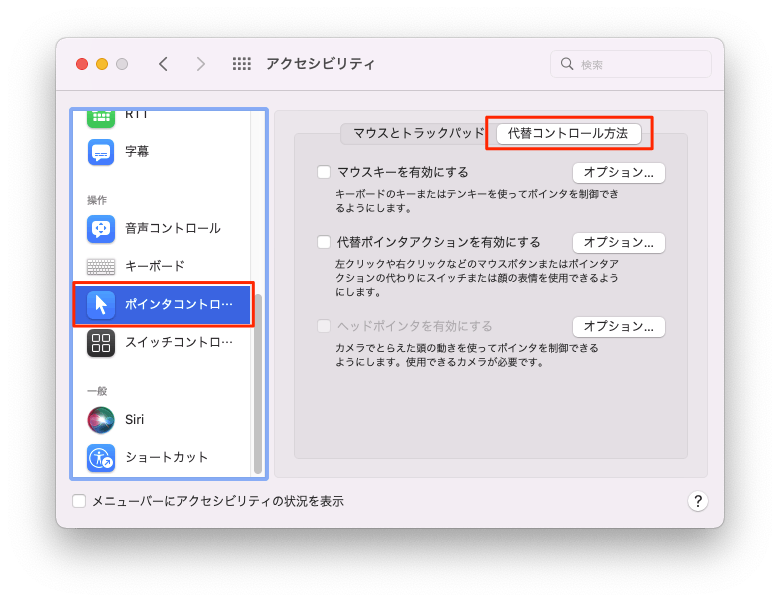Go back with the left chevron

point(163,64)
